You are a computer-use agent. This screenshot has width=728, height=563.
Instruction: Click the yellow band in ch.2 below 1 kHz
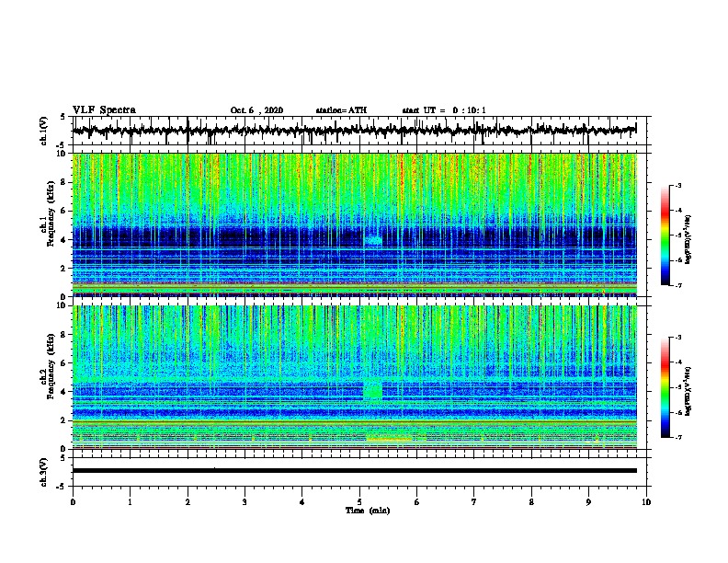pos(389,438)
